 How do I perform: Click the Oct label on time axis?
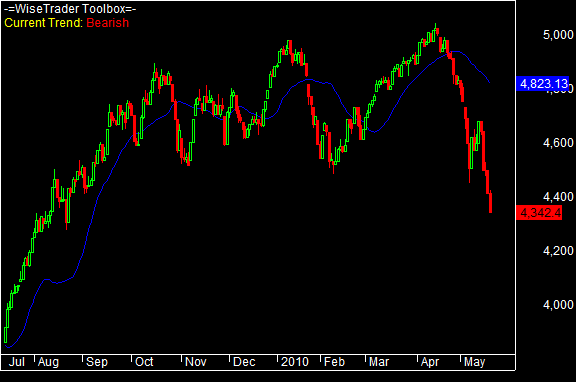144,362
